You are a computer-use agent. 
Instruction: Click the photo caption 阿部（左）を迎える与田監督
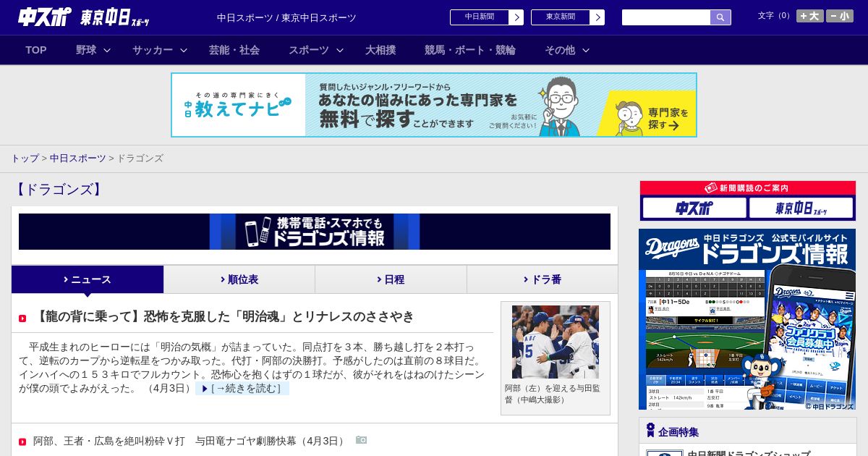tap(553, 394)
